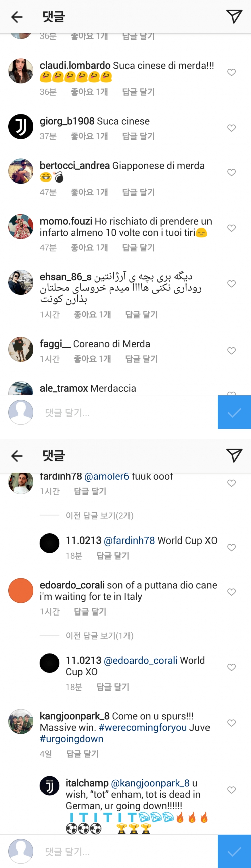Tap heart next to ehsan_86_s comment

(231, 284)
